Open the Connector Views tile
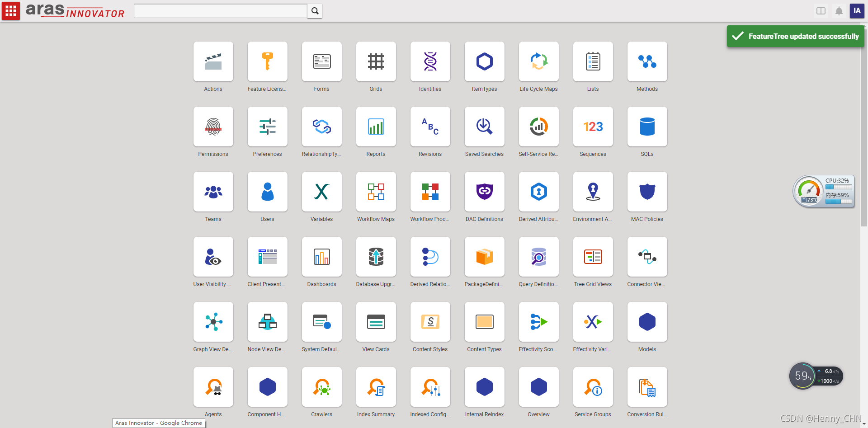Image resolution: width=868 pixels, height=428 pixels. point(647,257)
